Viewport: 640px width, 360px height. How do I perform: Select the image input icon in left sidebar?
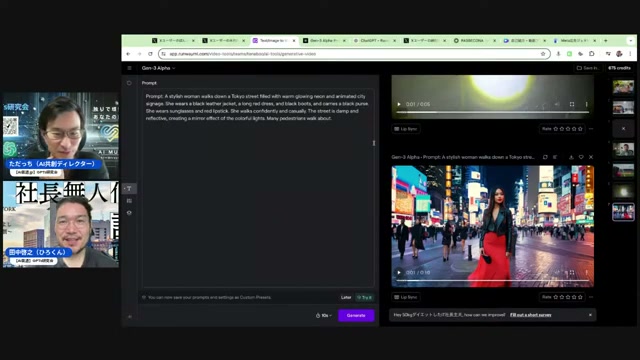coord(129,201)
